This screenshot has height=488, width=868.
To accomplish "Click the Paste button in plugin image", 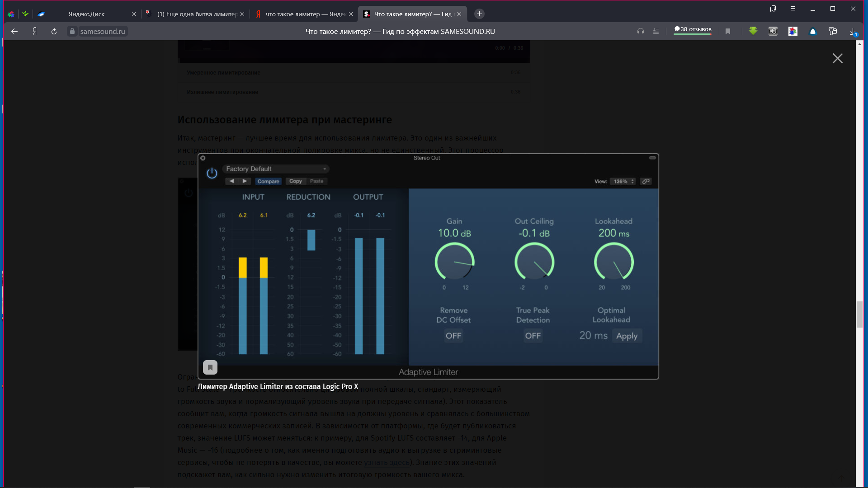I will pyautogui.click(x=317, y=181).
